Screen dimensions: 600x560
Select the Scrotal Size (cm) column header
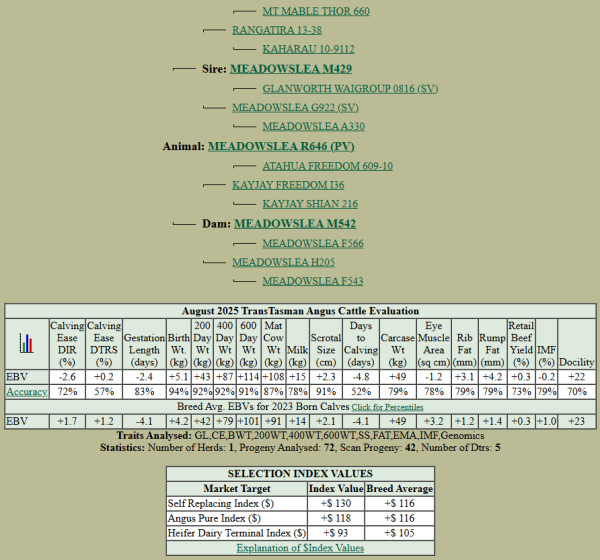326,344
